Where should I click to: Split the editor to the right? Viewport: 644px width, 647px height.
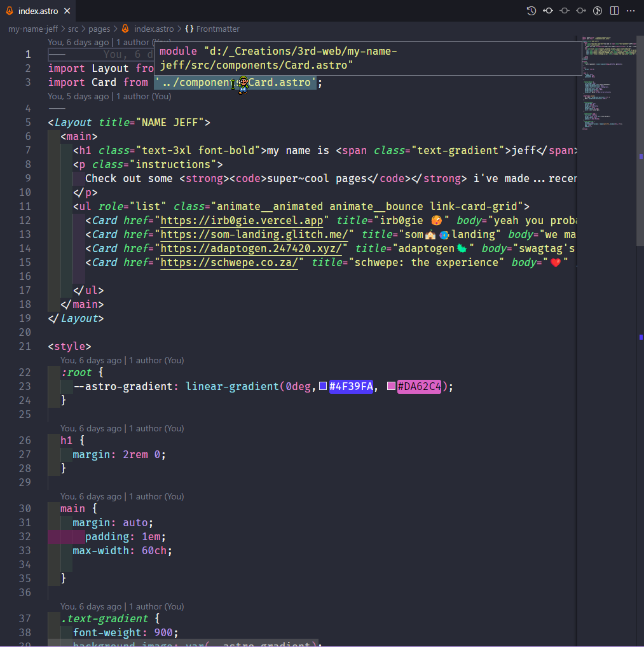click(x=614, y=11)
